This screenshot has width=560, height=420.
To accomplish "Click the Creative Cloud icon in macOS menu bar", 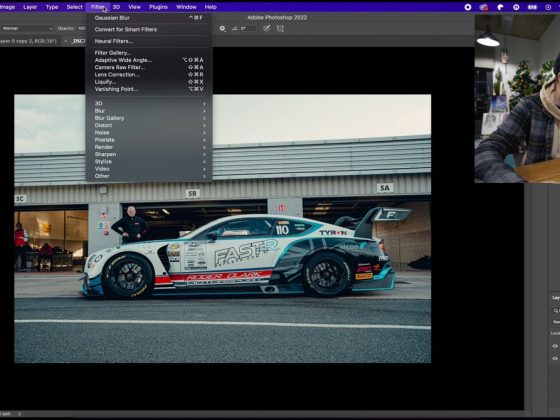I will point(484,7).
